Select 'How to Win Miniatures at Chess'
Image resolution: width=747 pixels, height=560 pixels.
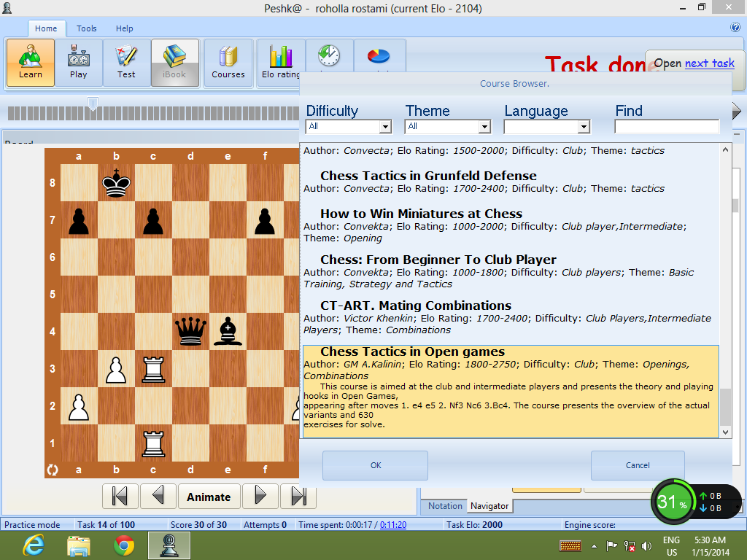pyautogui.click(x=511, y=226)
